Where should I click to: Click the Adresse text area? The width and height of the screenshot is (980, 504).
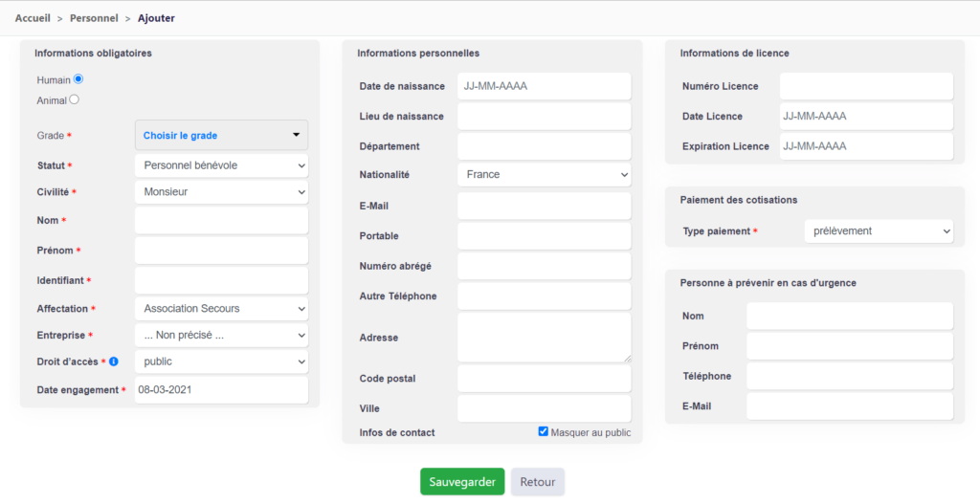544,338
